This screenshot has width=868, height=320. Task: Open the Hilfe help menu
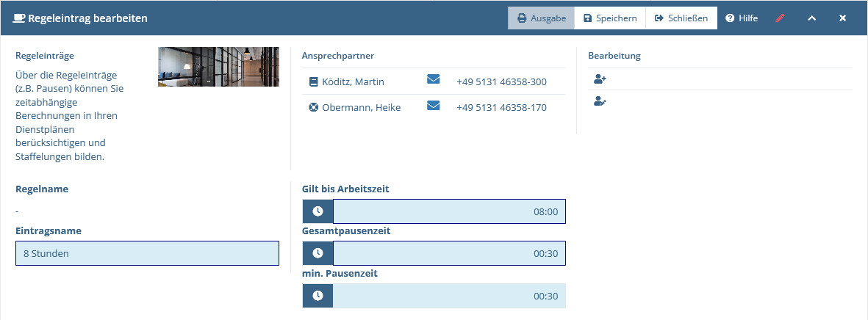742,18
